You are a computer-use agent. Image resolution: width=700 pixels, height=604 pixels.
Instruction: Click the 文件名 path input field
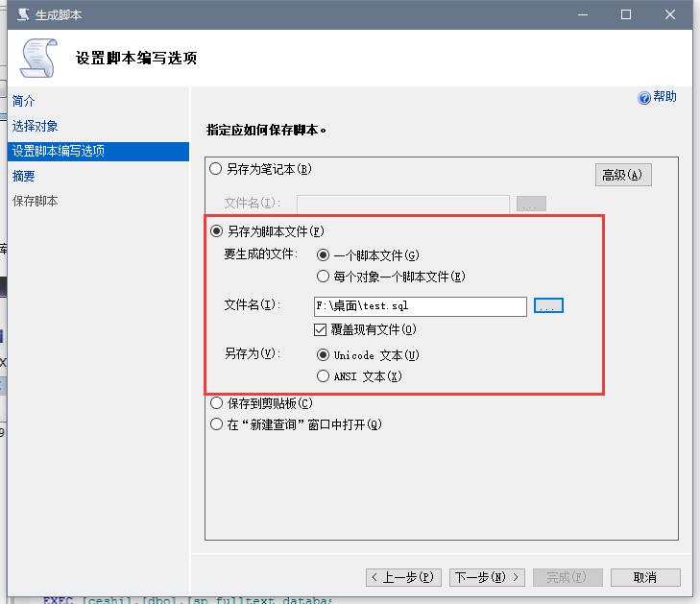tap(420, 305)
